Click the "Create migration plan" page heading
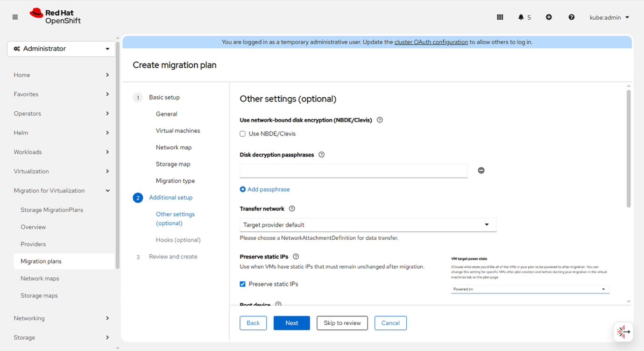This screenshot has width=644, height=351. click(175, 65)
